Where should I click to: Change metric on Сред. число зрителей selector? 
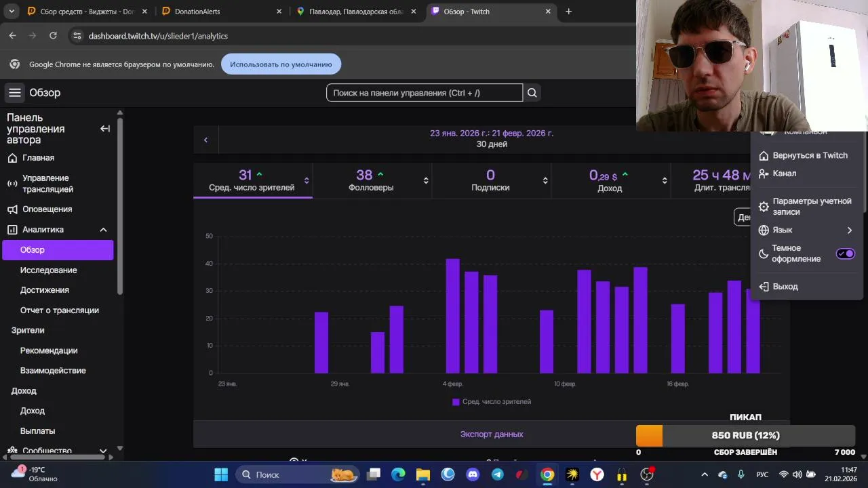307,180
